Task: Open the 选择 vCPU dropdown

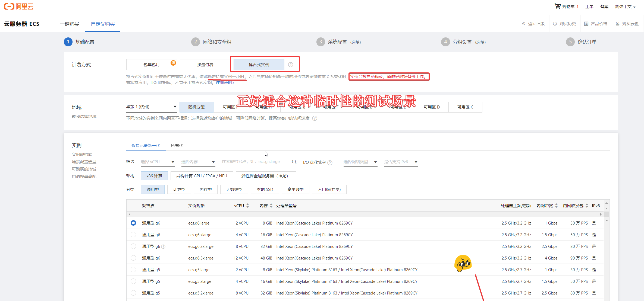Action: (x=158, y=162)
